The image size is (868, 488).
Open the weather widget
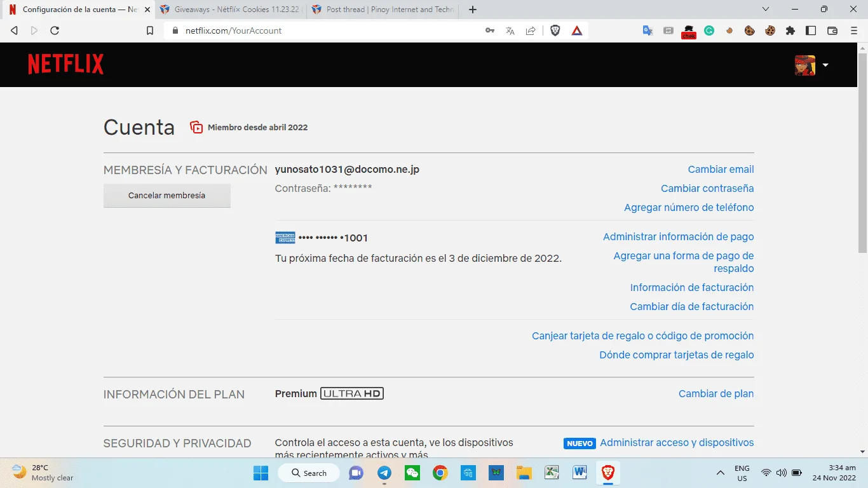point(43,473)
